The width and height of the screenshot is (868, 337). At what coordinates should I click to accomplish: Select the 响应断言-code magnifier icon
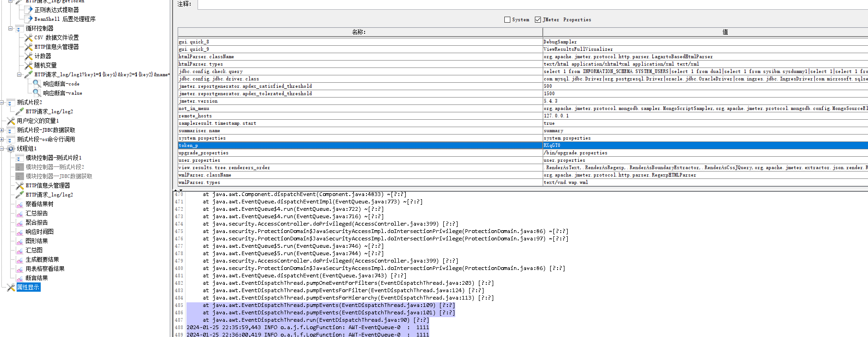click(x=37, y=84)
